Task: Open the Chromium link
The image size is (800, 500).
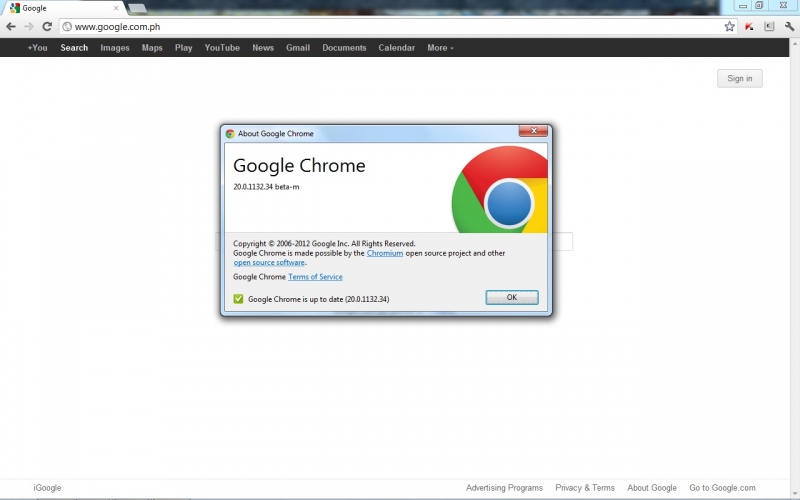Action: (384, 254)
